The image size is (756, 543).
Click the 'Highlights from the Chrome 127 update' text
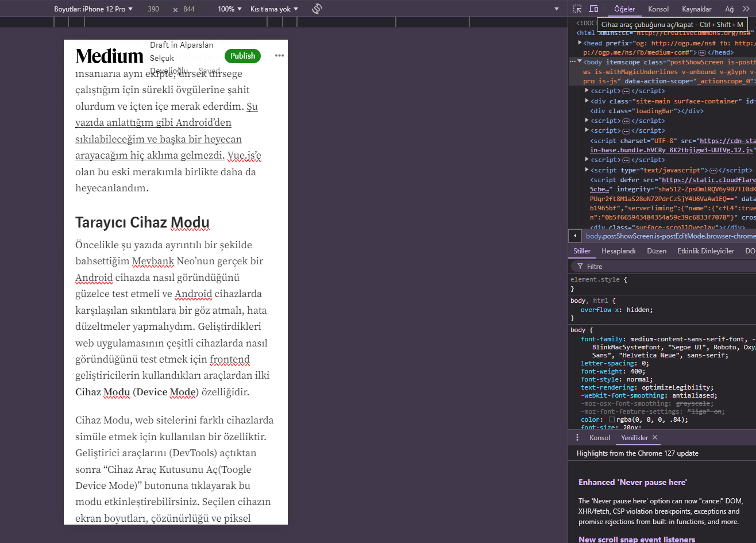coord(638,453)
